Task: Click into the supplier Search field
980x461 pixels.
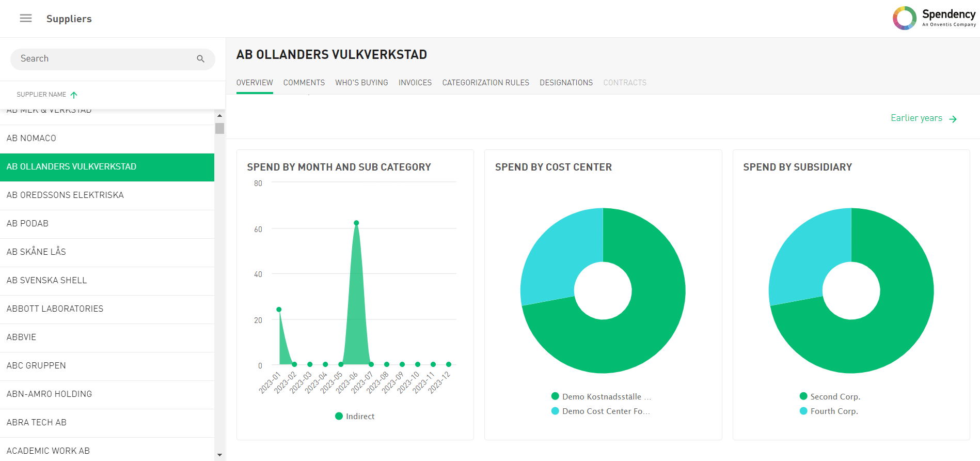Action: pos(103,59)
